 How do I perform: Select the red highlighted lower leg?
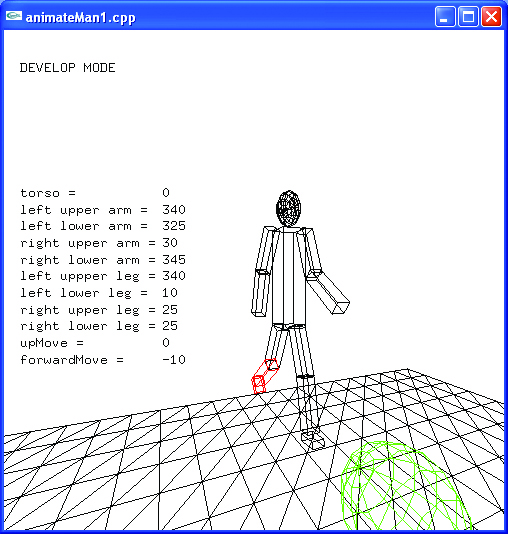[x=265, y=376]
